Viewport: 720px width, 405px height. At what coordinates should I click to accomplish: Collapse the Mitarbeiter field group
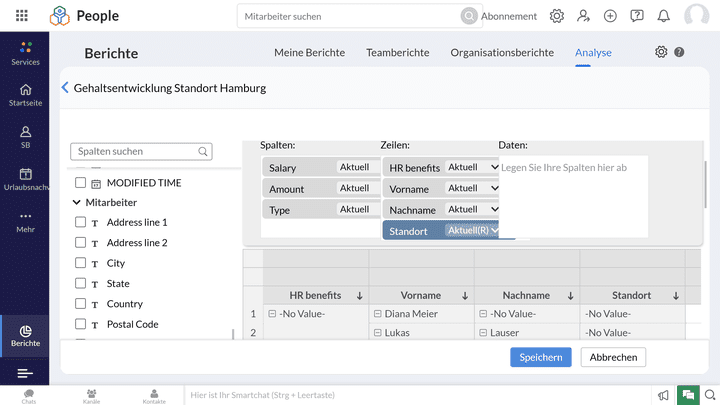click(x=77, y=202)
